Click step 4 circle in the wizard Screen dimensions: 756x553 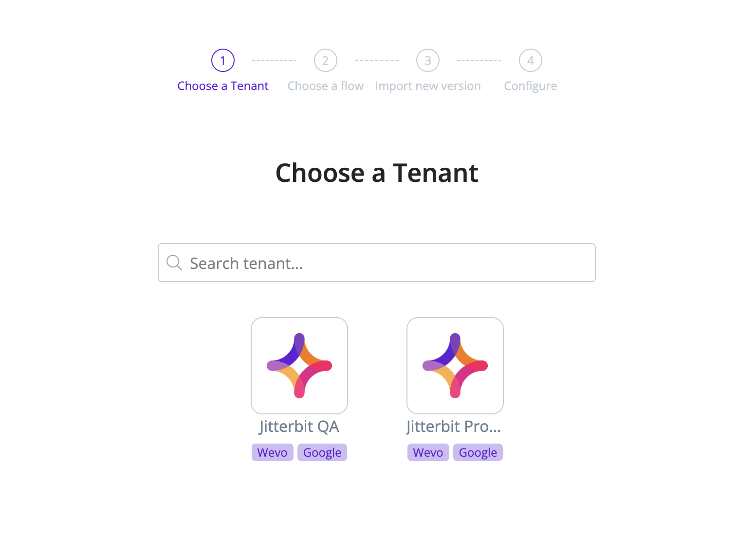click(531, 60)
